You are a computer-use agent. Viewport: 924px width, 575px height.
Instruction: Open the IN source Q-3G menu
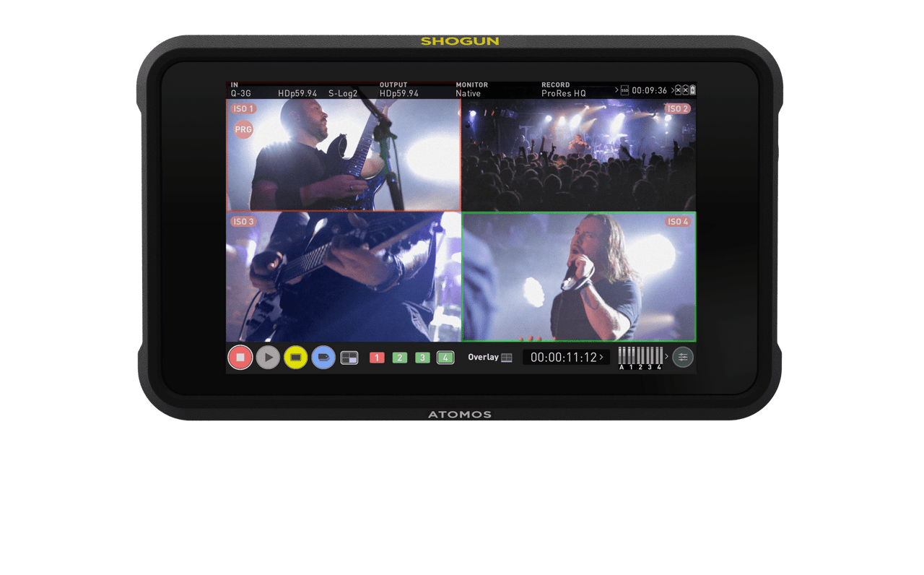[x=241, y=89]
